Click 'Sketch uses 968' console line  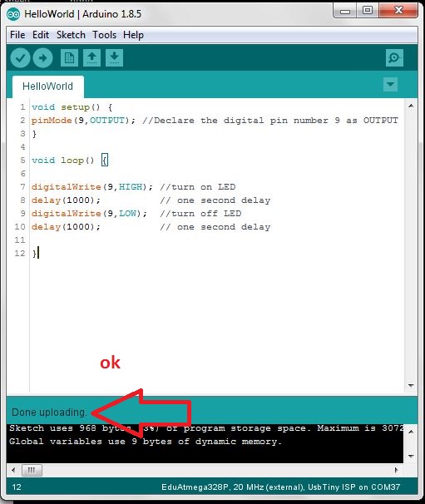tap(205, 428)
